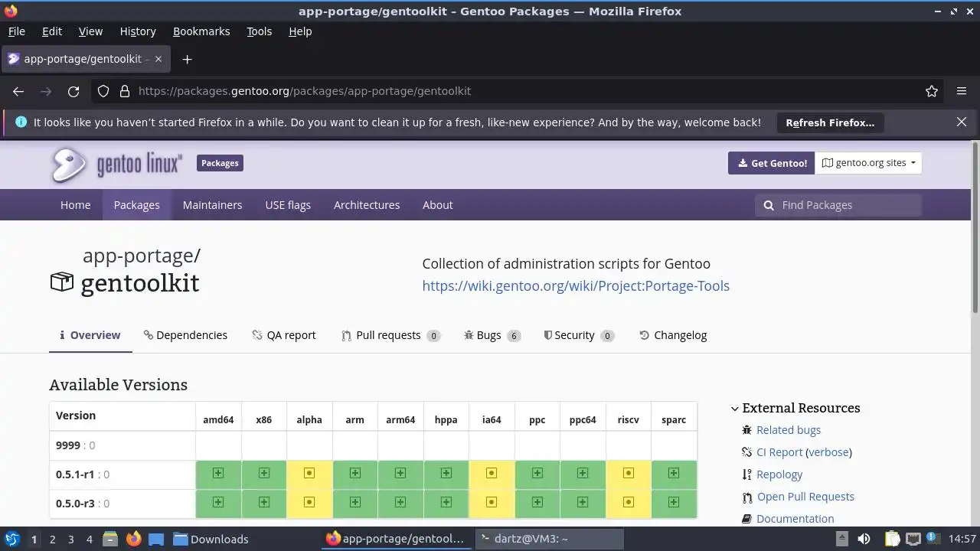Click x86 stable icon for 0.5.0-r3
Screen dimensions: 980x551
point(264,503)
